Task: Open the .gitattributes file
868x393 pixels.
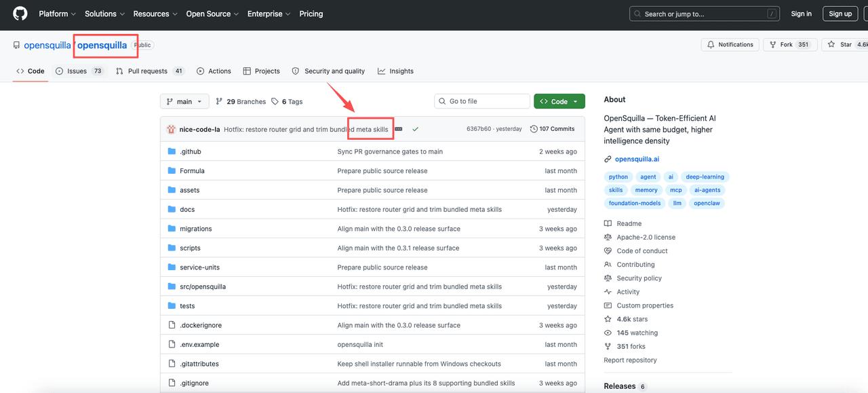Action: (199, 364)
